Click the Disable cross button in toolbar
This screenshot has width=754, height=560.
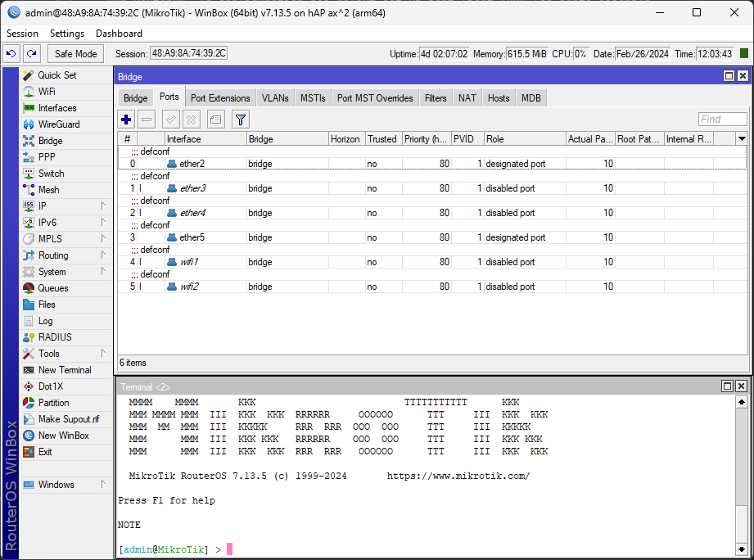click(192, 120)
